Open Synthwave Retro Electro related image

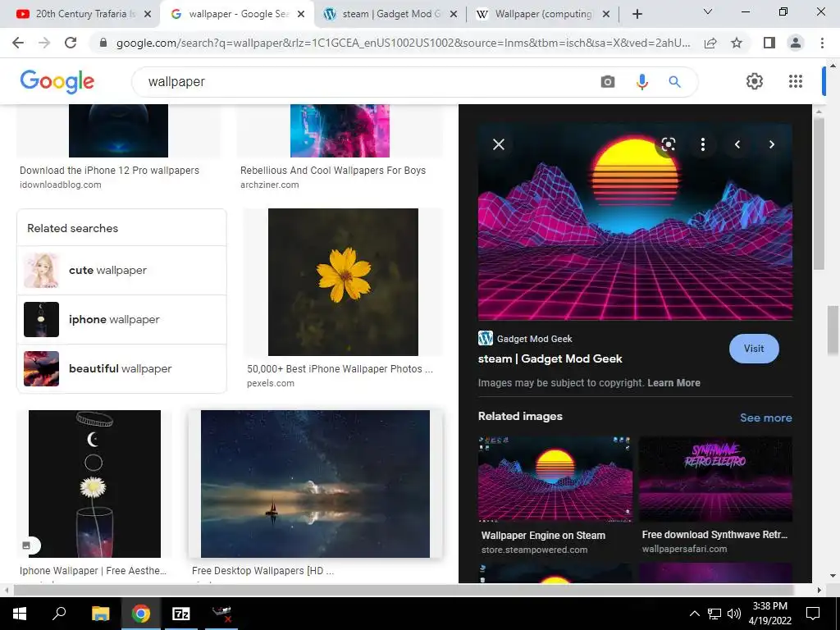[x=715, y=479]
